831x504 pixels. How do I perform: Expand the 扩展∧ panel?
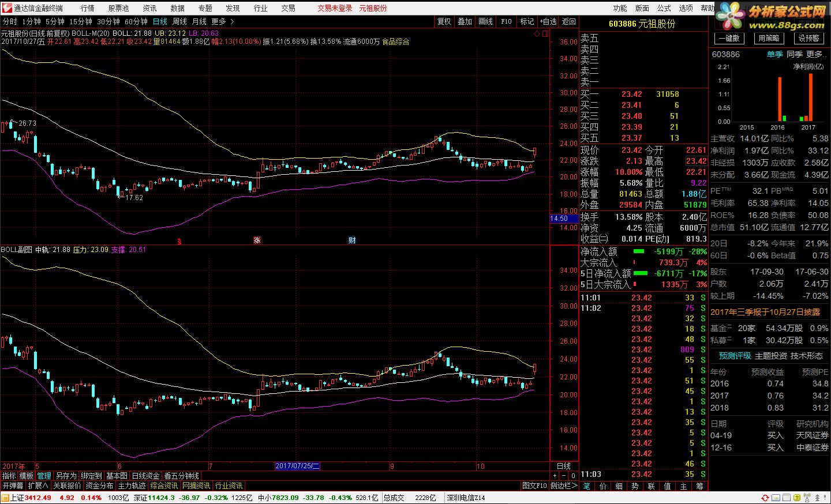click(38, 486)
